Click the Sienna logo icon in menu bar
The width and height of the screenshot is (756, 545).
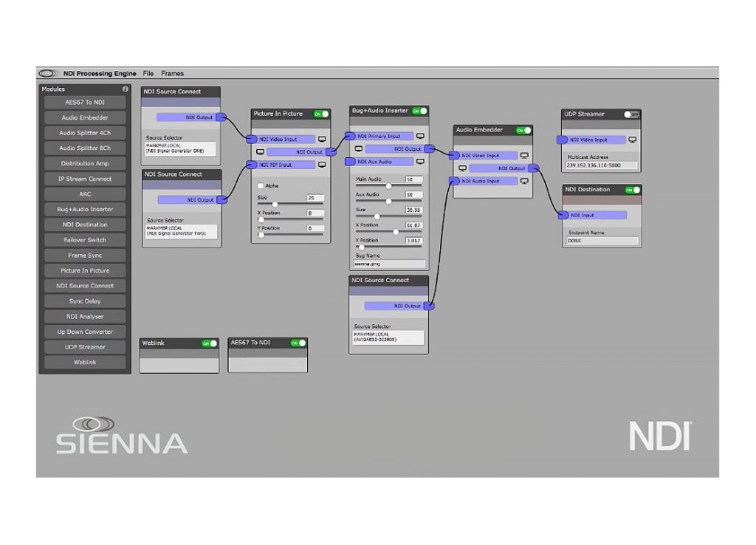pos(48,74)
